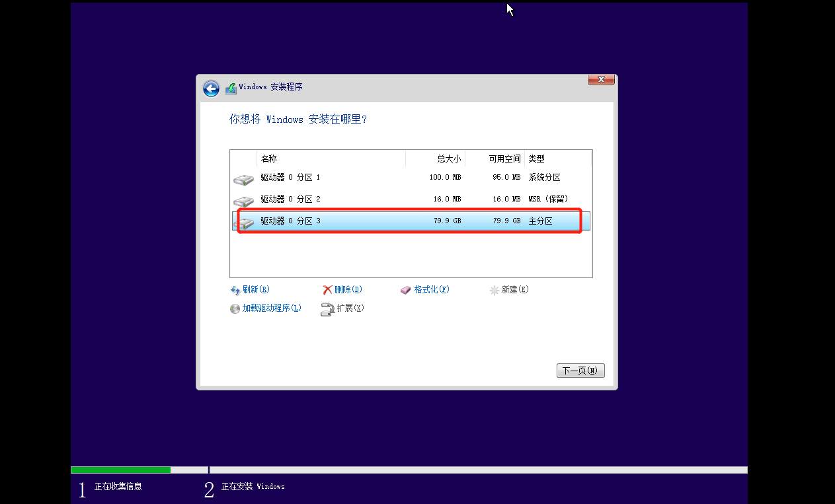Click the drive icon for partition 2
This screenshot has width=835, height=504.
[243, 201]
